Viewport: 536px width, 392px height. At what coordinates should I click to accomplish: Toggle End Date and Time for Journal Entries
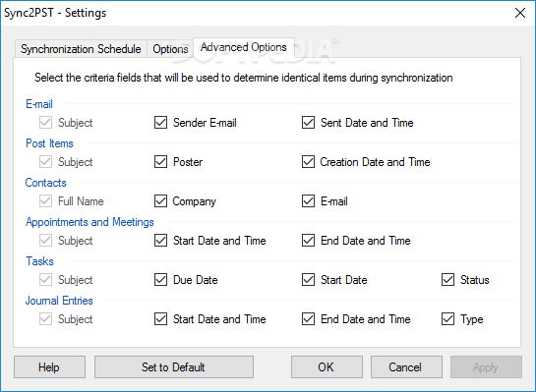309,318
